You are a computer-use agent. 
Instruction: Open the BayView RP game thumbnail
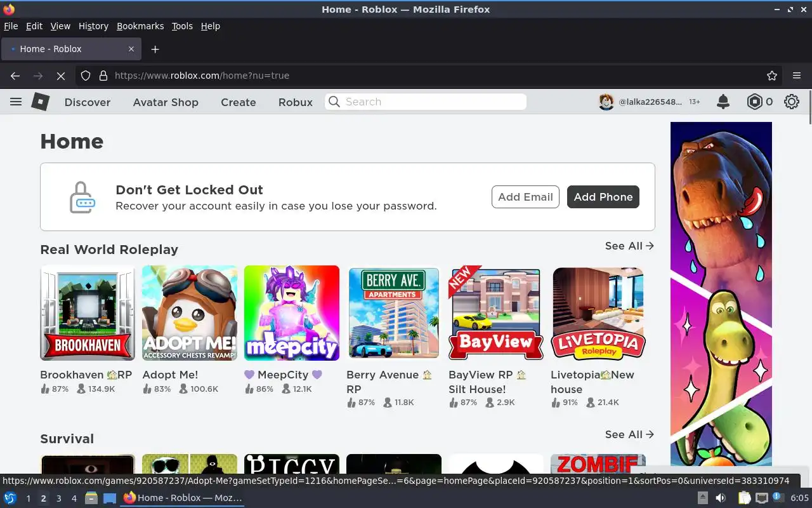coord(496,313)
